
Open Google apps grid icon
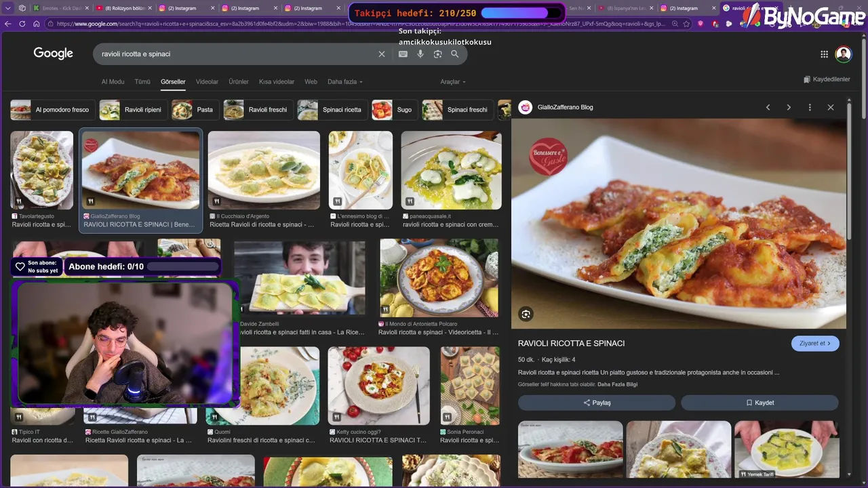(x=824, y=54)
